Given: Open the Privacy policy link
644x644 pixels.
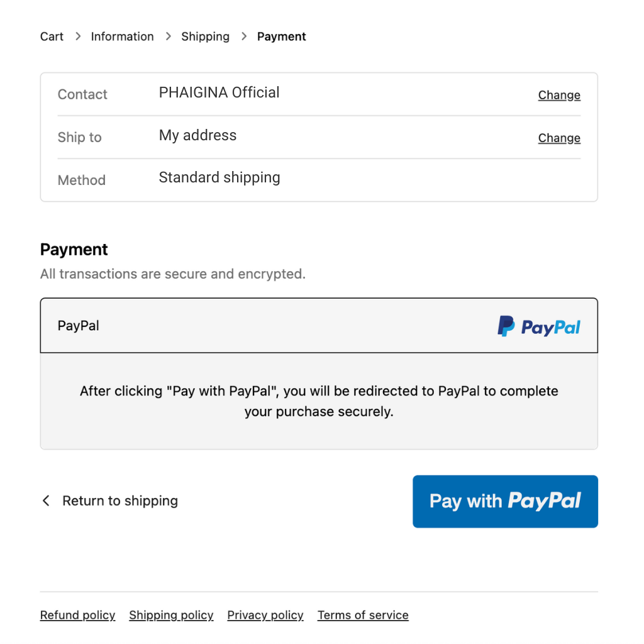Looking at the screenshot, I should coord(265,615).
